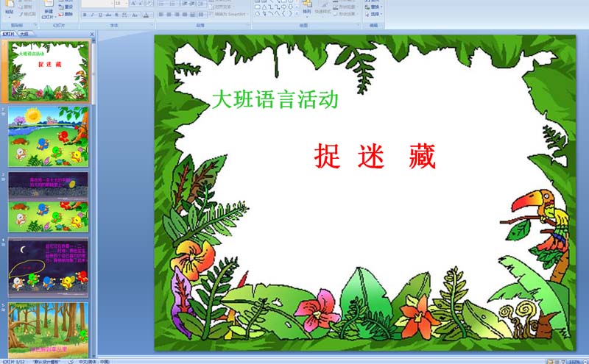Open the Arrange button menu

coord(307,8)
